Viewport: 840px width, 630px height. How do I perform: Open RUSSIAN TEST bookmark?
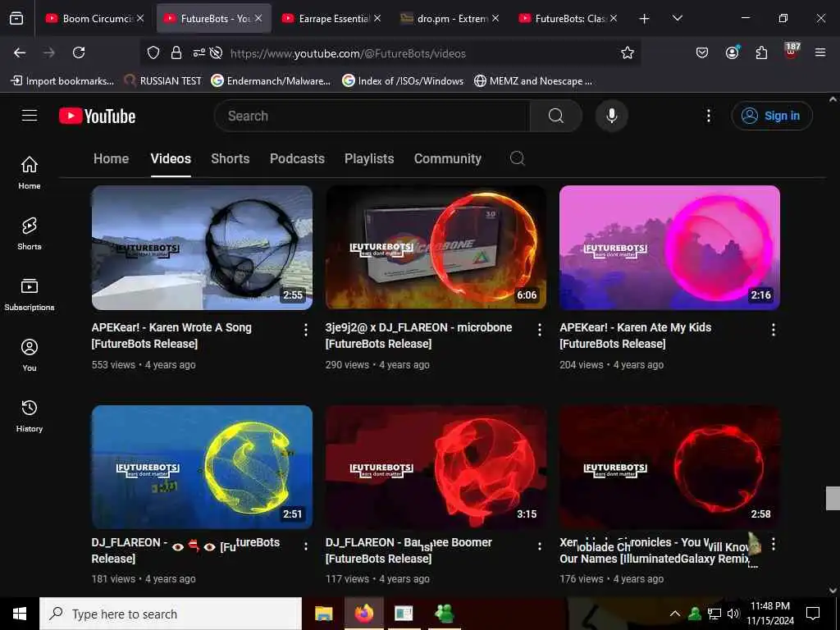[x=163, y=81]
